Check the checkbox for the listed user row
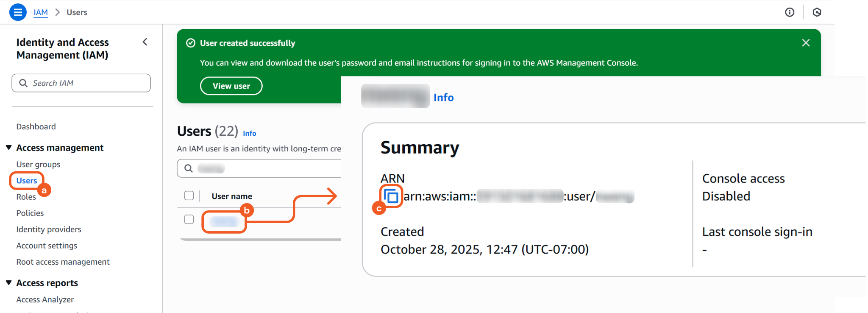 189,219
